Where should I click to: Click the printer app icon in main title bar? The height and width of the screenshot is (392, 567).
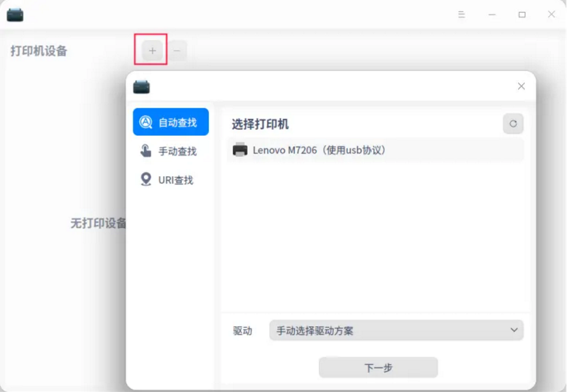tap(15, 15)
